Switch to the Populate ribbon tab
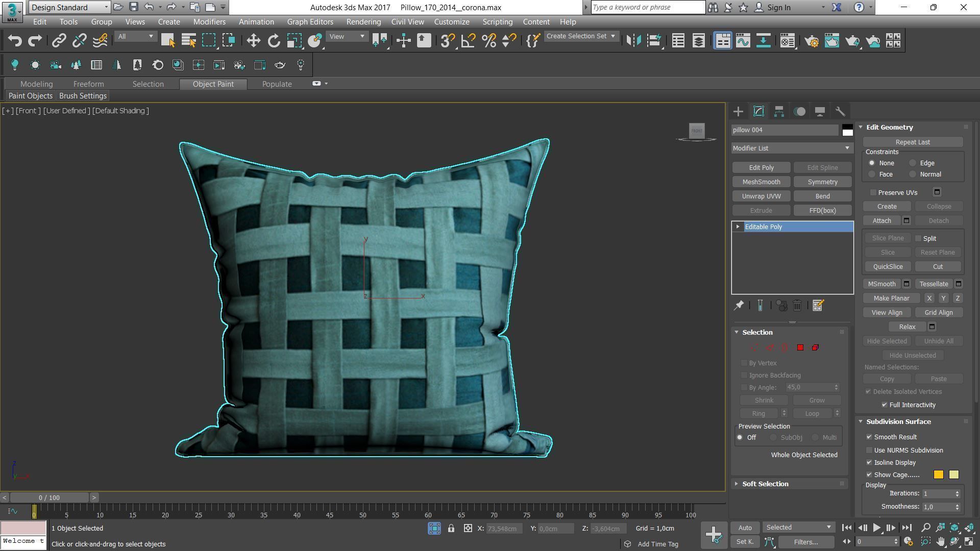Viewport: 980px width, 551px height. tap(277, 84)
